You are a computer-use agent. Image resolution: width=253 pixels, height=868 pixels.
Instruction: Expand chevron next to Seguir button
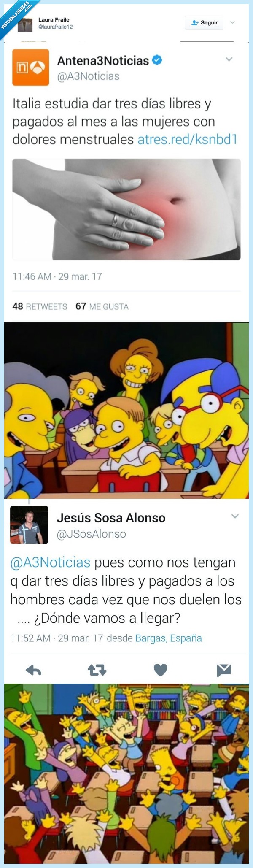coord(232,23)
